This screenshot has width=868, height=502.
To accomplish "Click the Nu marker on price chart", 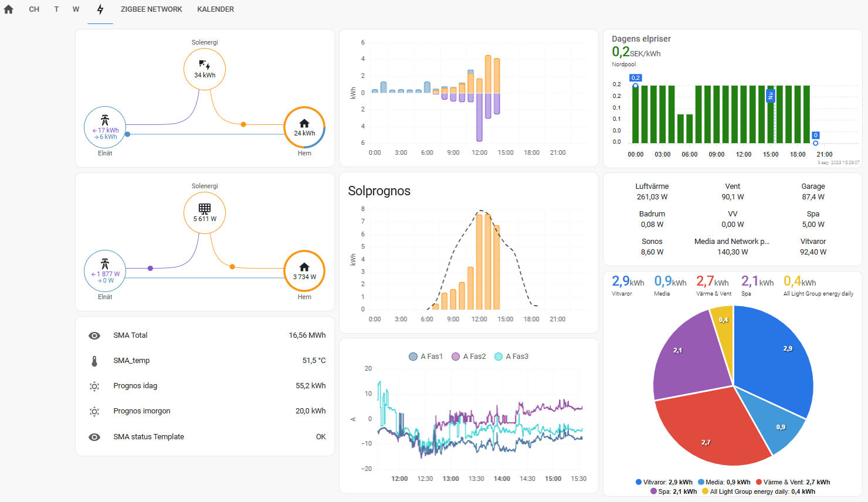I will (771, 96).
